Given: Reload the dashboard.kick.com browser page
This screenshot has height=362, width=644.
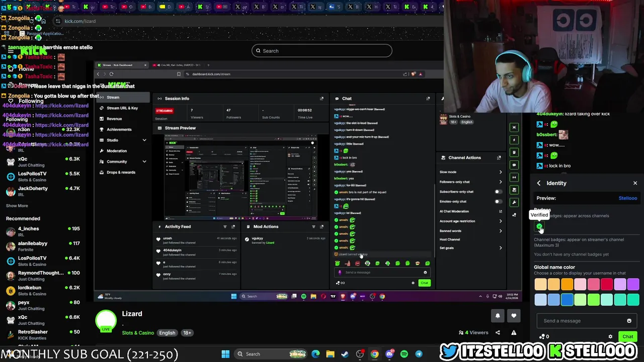Looking at the screenshot, I should coord(111,74).
